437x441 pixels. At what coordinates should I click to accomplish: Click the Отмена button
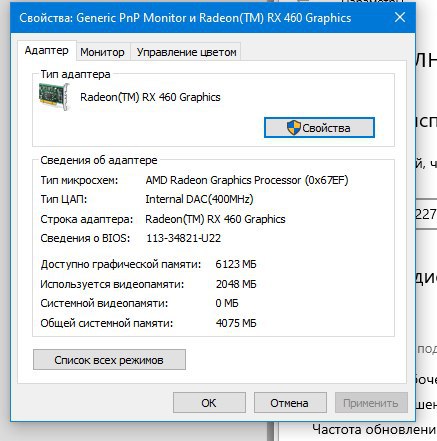point(289,403)
